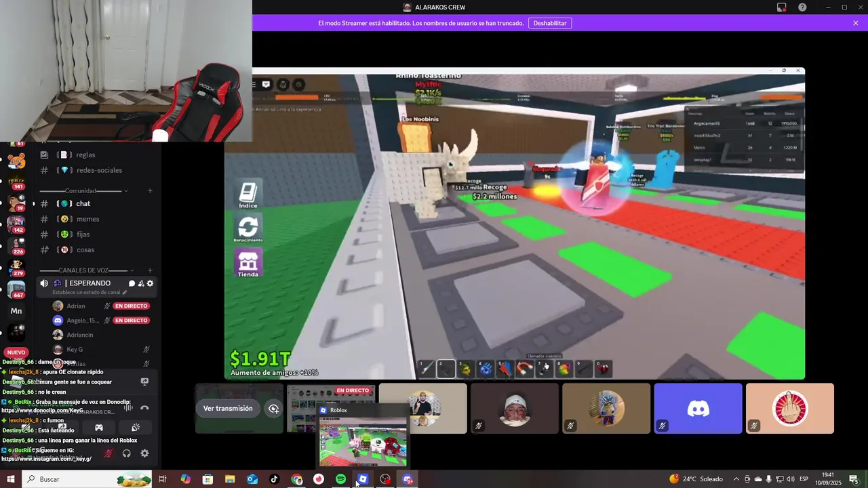
Task: Select hotbar slot 0 in Roblox
Action: (x=603, y=368)
